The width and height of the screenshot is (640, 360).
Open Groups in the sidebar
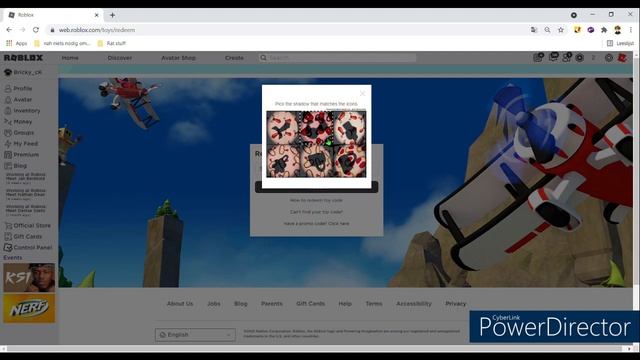coord(19,133)
